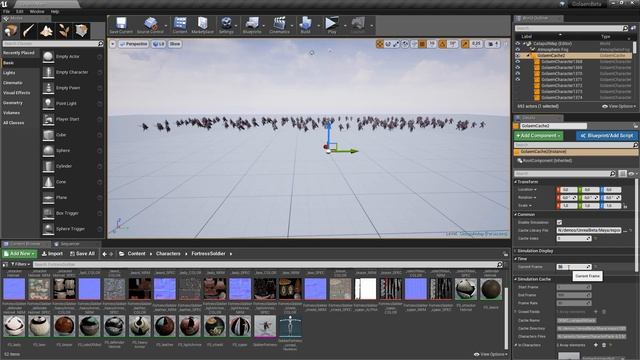Collapse the Simulation Cache section
This screenshot has height=360, width=640.
click(516, 279)
